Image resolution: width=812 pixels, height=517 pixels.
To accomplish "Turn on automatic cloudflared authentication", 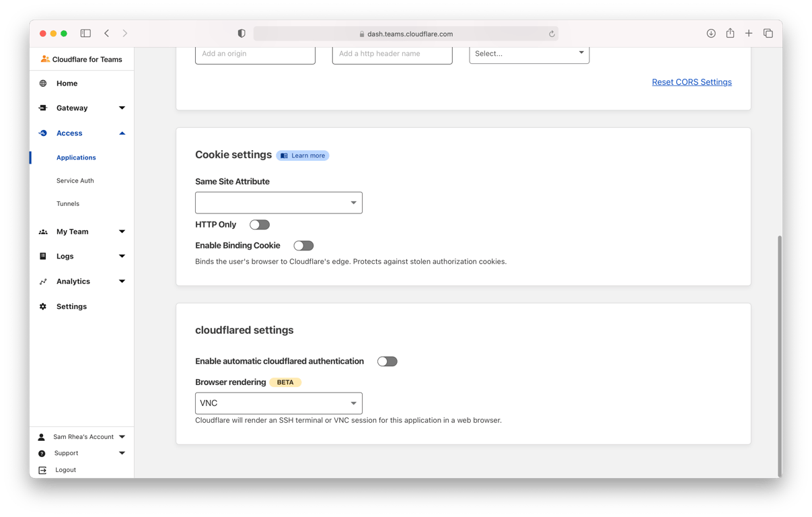I will tap(387, 361).
